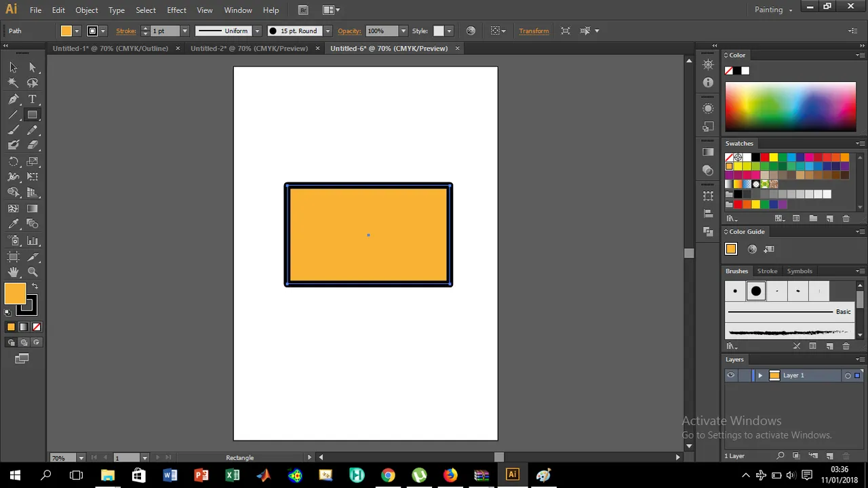The image size is (868, 488).
Task: Enable Draw Normal mode
Action: click(11, 342)
